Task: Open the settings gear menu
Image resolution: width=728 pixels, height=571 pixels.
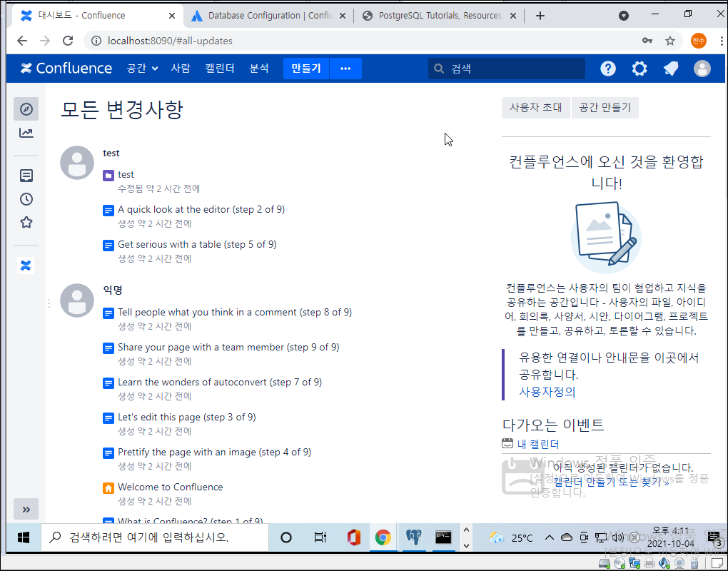Action: (x=639, y=69)
